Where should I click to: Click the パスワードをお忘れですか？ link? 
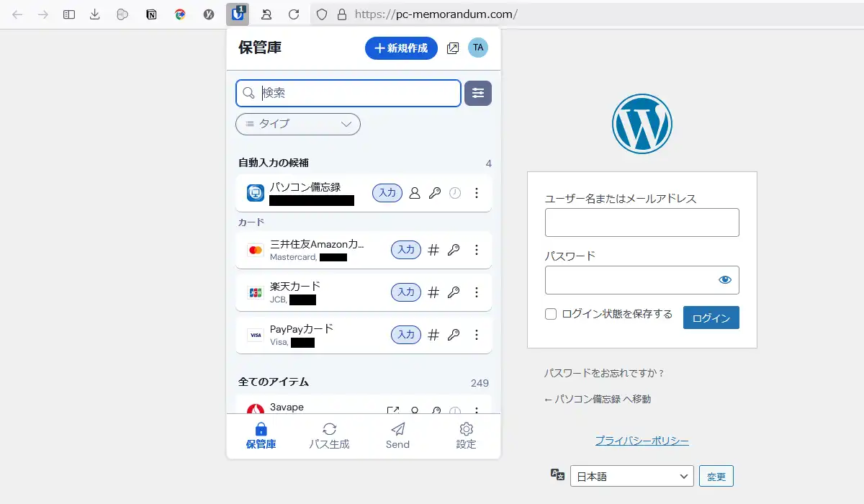click(604, 373)
